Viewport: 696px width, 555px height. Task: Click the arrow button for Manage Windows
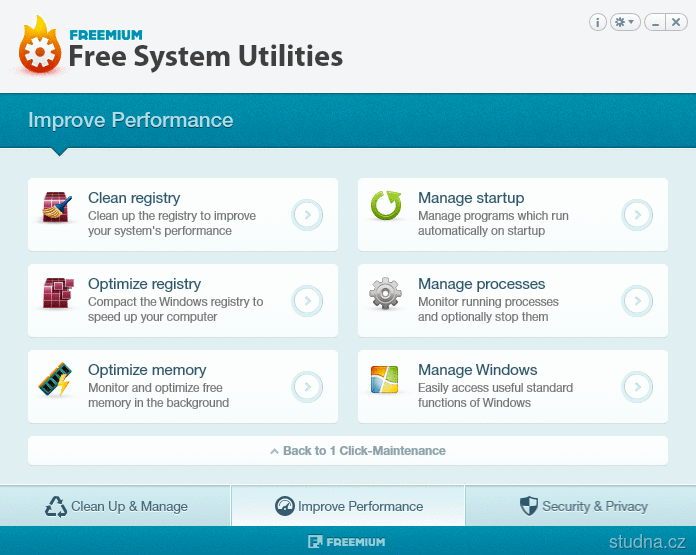637,387
